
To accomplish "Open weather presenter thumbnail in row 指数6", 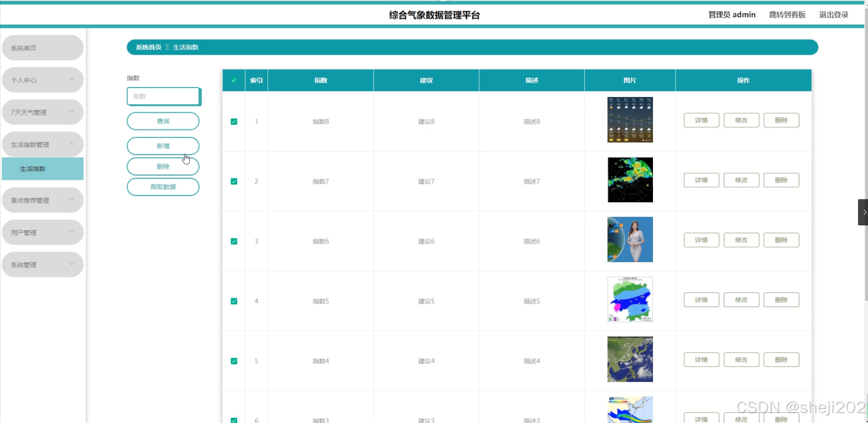I will pyautogui.click(x=630, y=240).
